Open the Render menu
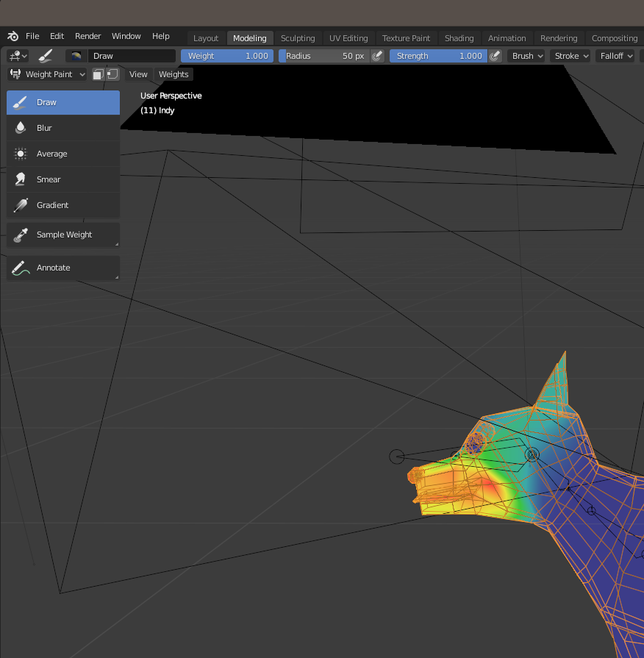Screen dimensions: 644x658 tap(88, 36)
